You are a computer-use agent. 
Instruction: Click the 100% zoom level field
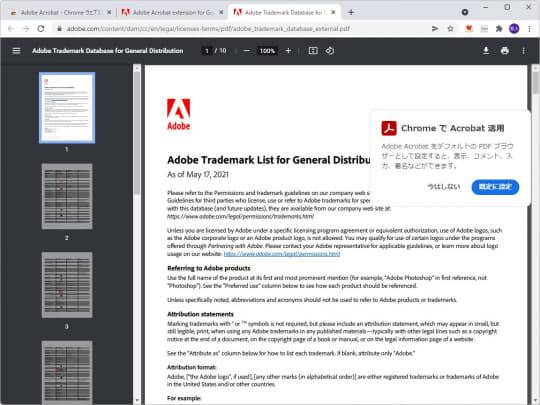click(x=267, y=51)
